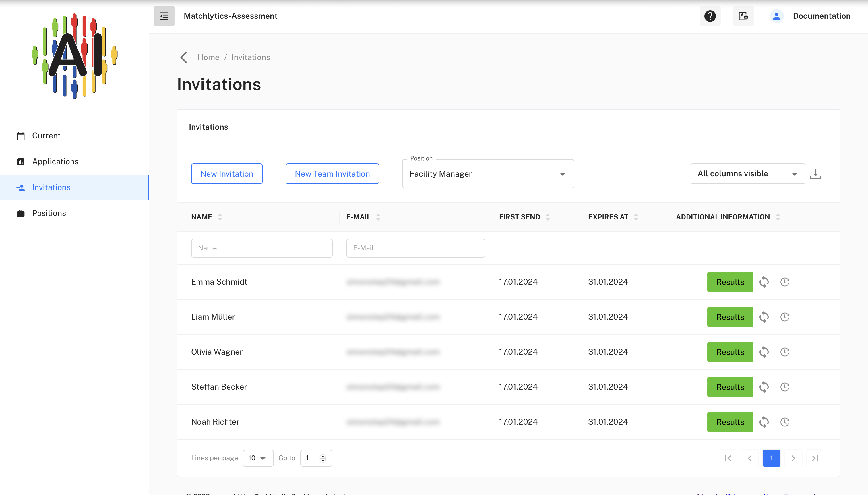Viewport: 868px width, 495px height.
Task: Sort by Additional Information column
Action: tap(778, 217)
